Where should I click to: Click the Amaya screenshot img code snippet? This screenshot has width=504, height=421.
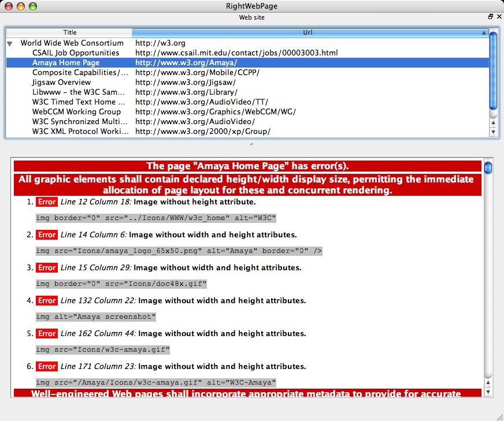(96, 316)
